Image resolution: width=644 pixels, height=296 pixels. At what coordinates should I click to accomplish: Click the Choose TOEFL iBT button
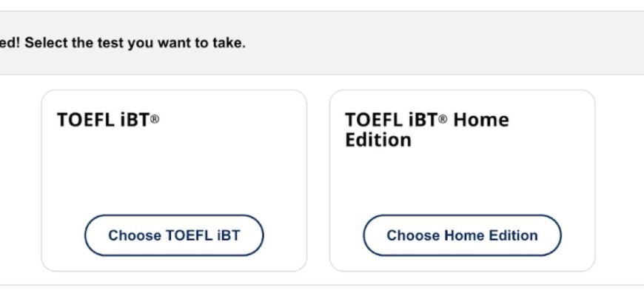(174, 236)
